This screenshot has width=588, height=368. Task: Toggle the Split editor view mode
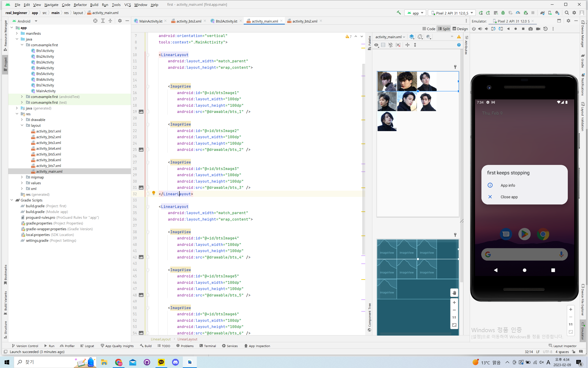click(444, 29)
